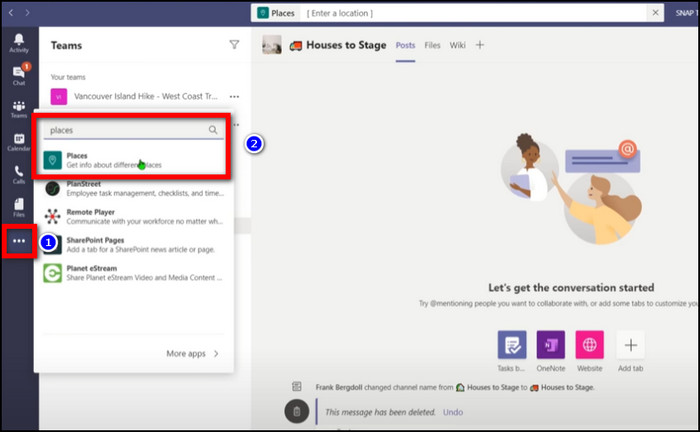Select Vancouver Island Hike team row
Screen dimensions: 700x432
145,96
